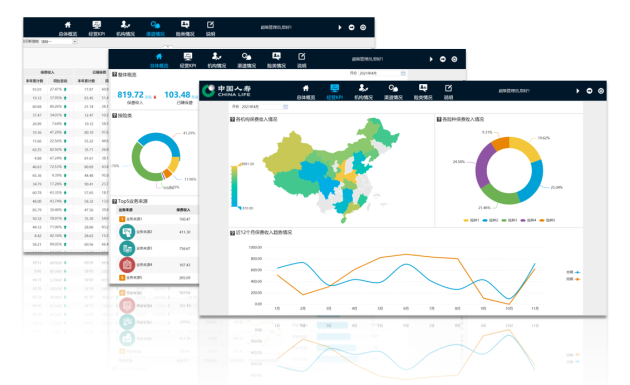630x385 pixels.
Task: Toggle 险种1 legend item under donut chart
Action: click(x=471, y=220)
